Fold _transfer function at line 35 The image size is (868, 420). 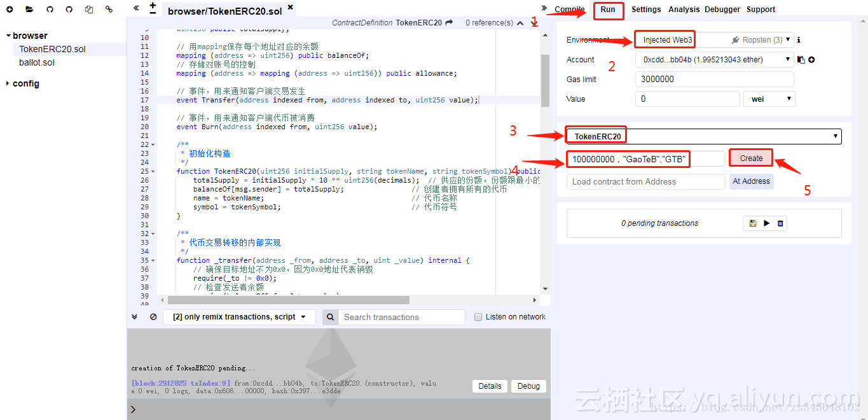click(153, 260)
